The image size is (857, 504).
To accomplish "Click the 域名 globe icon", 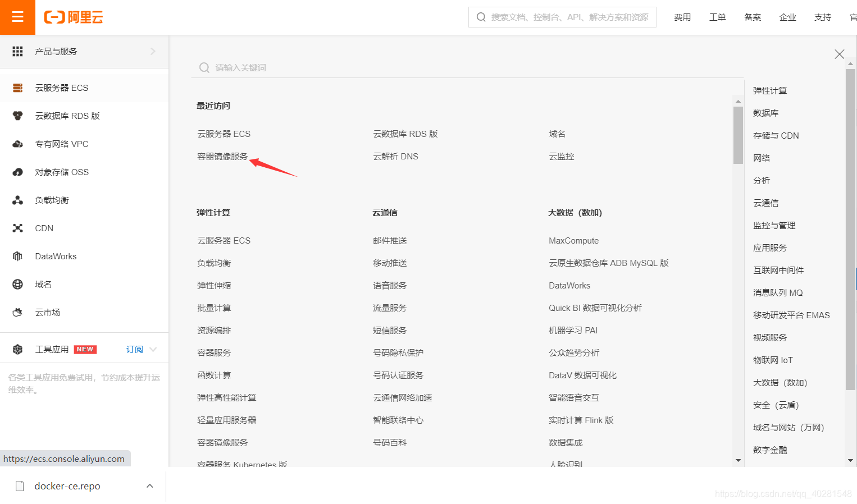I will (18, 284).
